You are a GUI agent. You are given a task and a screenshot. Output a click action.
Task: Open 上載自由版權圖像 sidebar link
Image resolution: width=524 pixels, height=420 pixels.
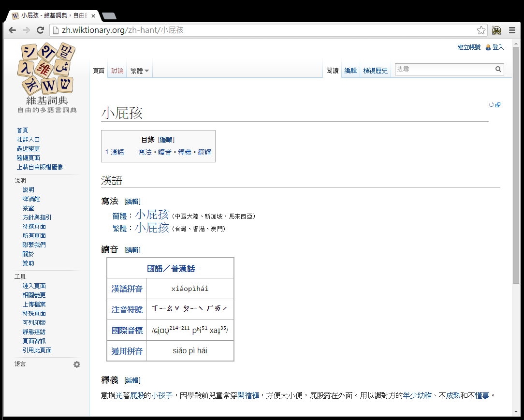pyautogui.click(x=40, y=167)
